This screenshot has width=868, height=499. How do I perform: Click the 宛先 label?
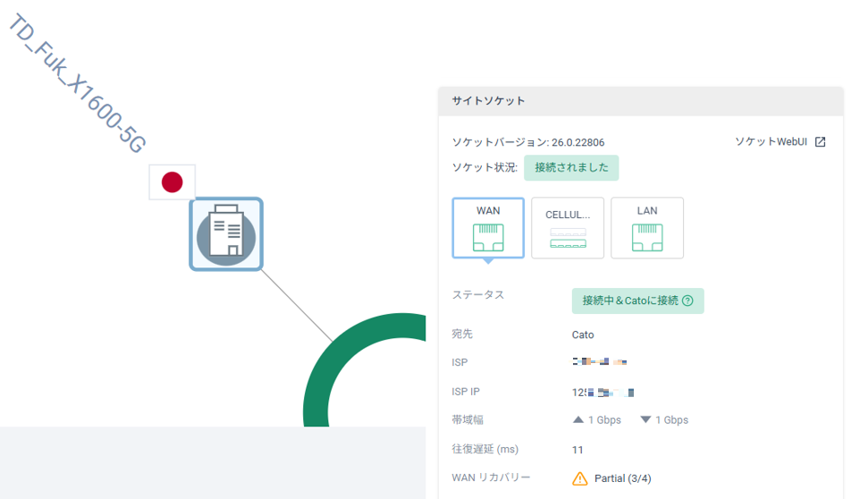point(462,334)
